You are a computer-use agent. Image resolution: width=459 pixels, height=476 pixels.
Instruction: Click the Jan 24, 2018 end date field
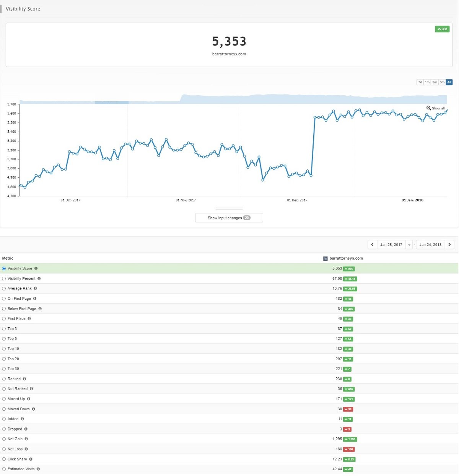pyautogui.click(x=430, y=245)
